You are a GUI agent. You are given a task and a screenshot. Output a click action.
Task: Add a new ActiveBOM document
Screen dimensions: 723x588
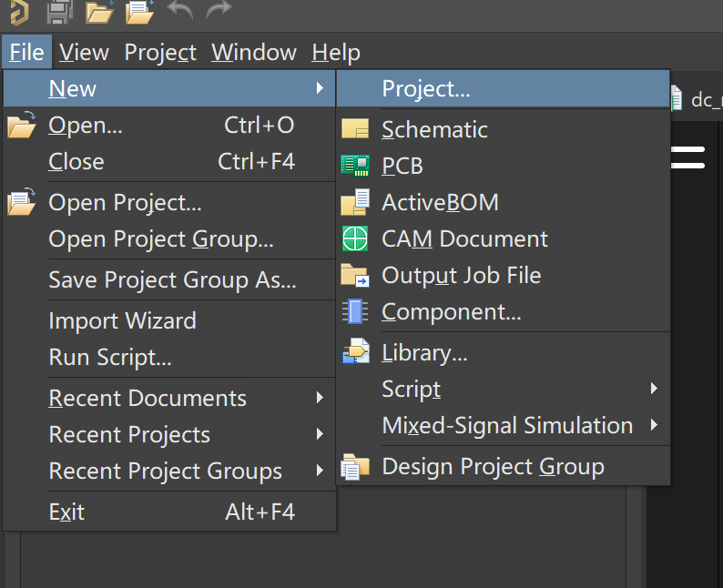(x=440, y=202)
